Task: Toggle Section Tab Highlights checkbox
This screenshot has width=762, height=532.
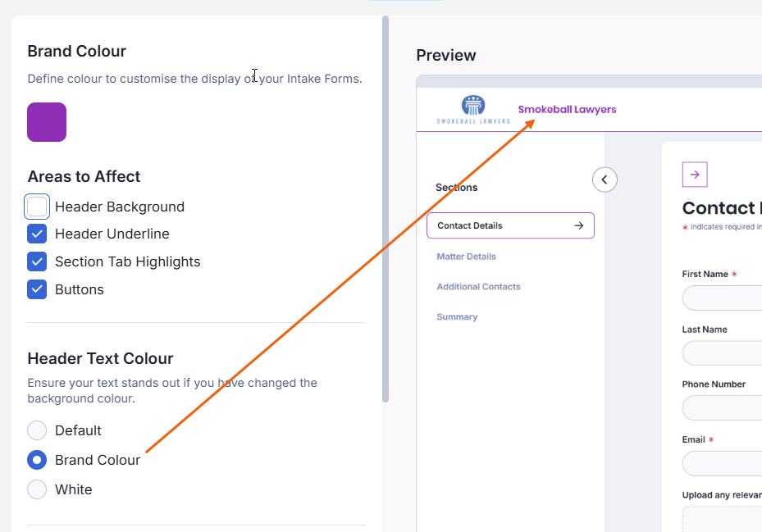Action: pyautogui.click(x=37, y=261)
